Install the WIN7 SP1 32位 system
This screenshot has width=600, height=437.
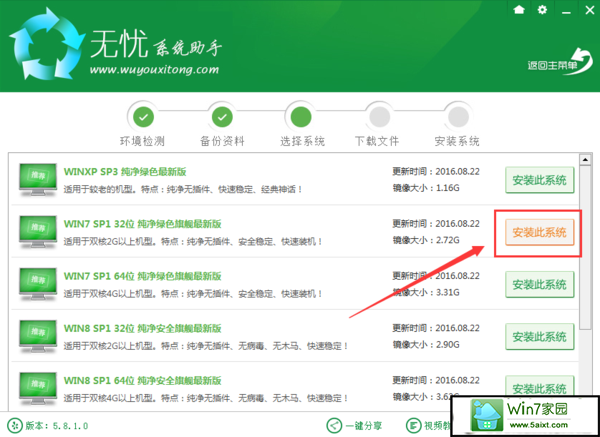coord(540,232)
